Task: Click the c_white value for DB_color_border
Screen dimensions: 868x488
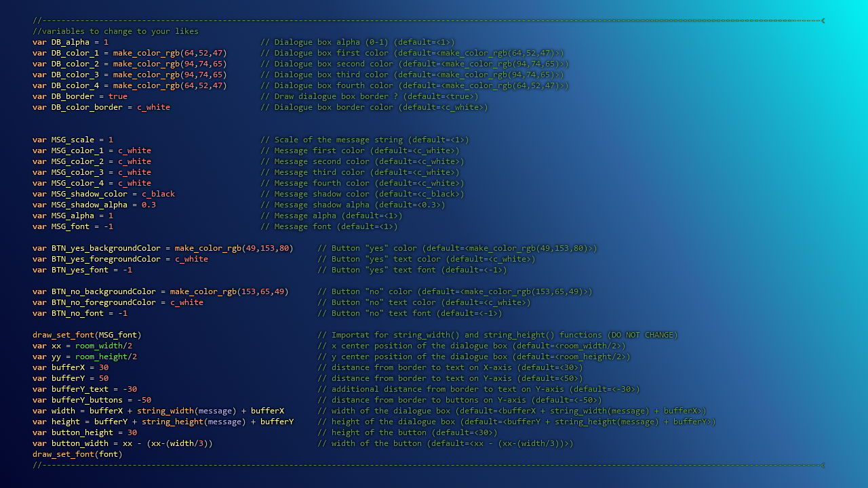Action: click(x=152, y=107)
